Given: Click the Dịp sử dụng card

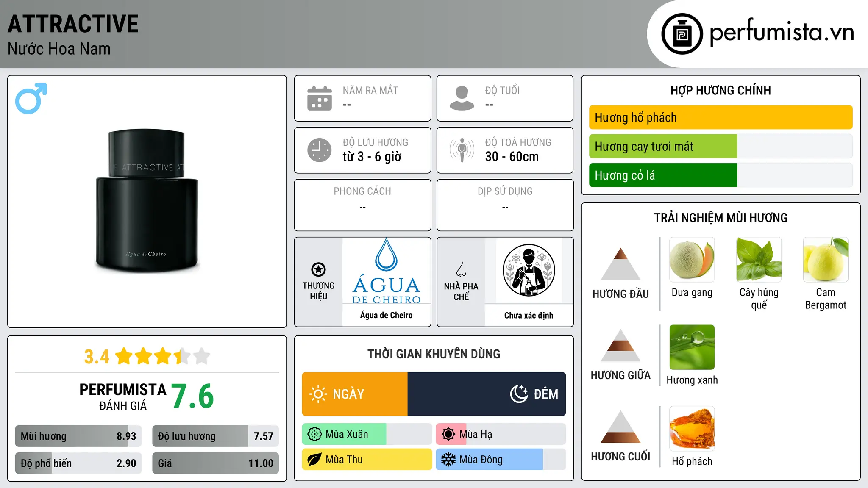Looking at the screenshot, I should 505,205.
